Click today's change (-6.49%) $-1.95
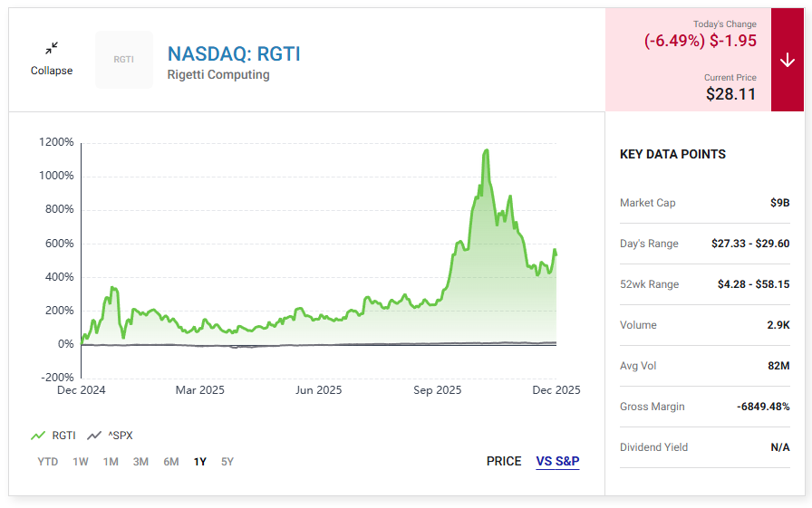Viewport: 812px width, 508px height. pyautogui.click(x=701, y=41)
